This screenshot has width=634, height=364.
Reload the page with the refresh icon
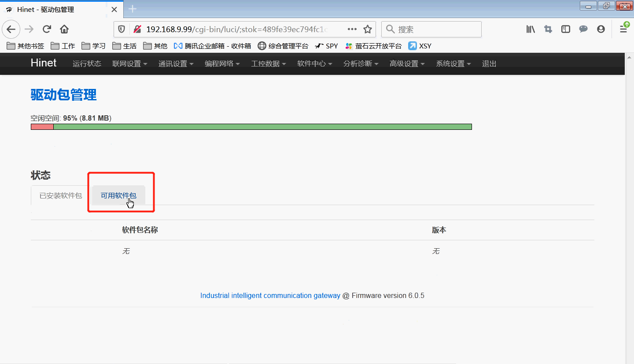tap(47, 29)
